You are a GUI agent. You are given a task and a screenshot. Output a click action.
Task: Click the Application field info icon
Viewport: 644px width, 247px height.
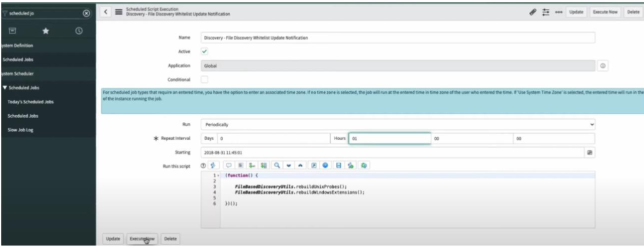[x=603, y=65]
